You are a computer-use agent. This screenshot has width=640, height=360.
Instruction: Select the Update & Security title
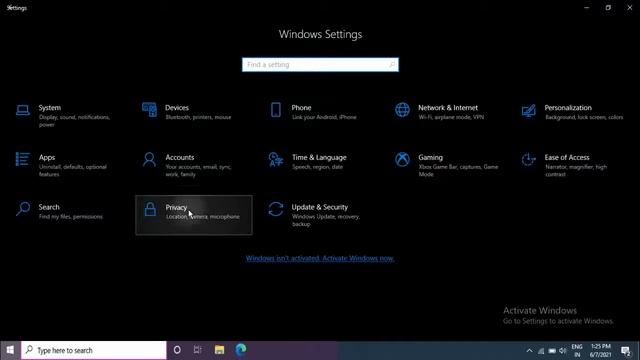coord(320,207)
